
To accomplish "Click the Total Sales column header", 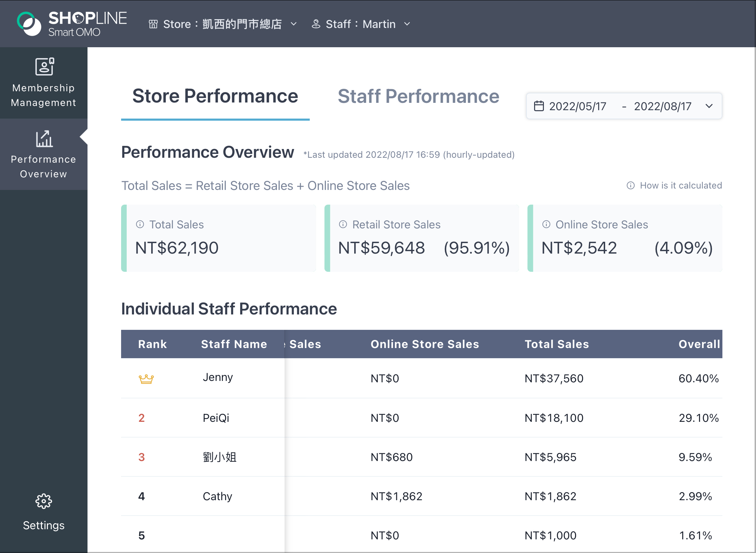I will pos(557,344).
